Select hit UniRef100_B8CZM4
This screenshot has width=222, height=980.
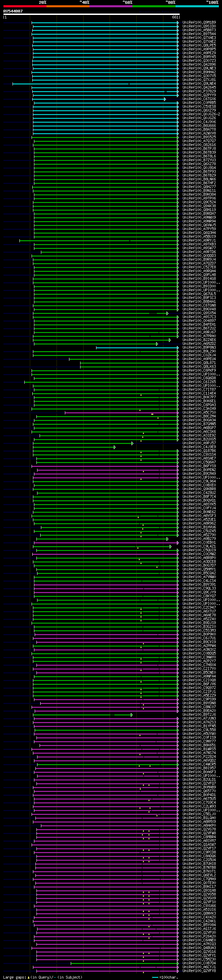coord(199,416)
